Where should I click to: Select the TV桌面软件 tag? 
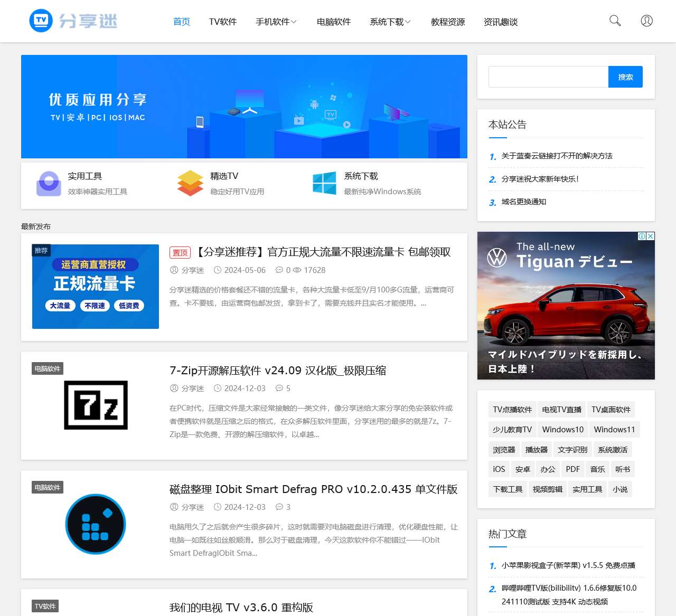[x=611, y=410]
